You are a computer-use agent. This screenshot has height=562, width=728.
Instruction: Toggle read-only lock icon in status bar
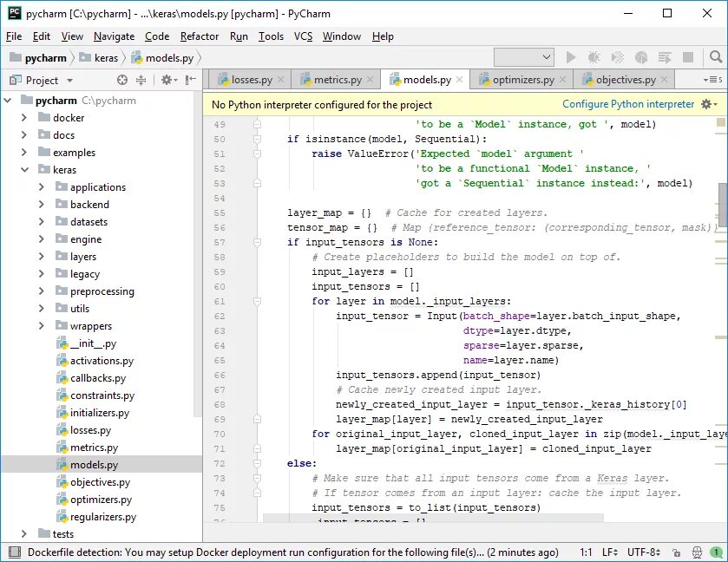click(676, 552)
